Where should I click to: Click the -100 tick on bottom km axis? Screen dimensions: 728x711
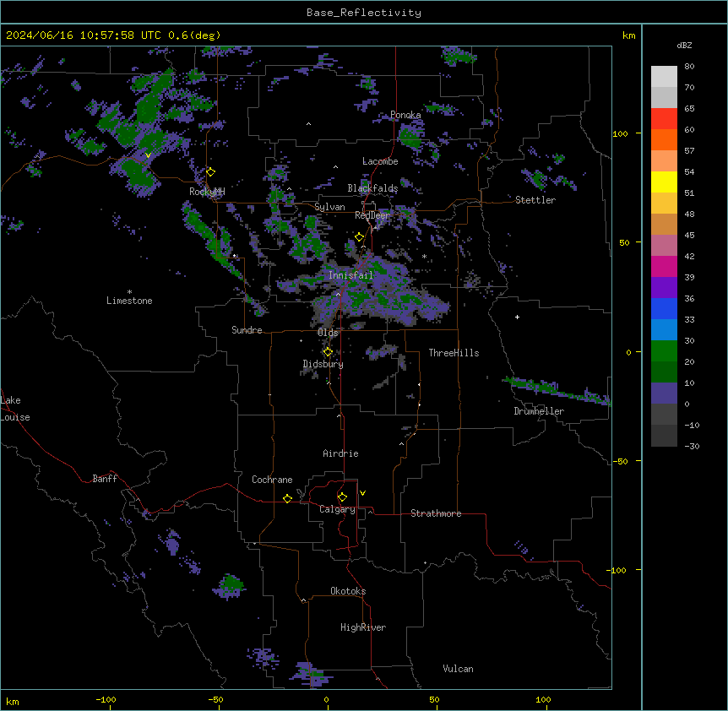tap(106, 699)
